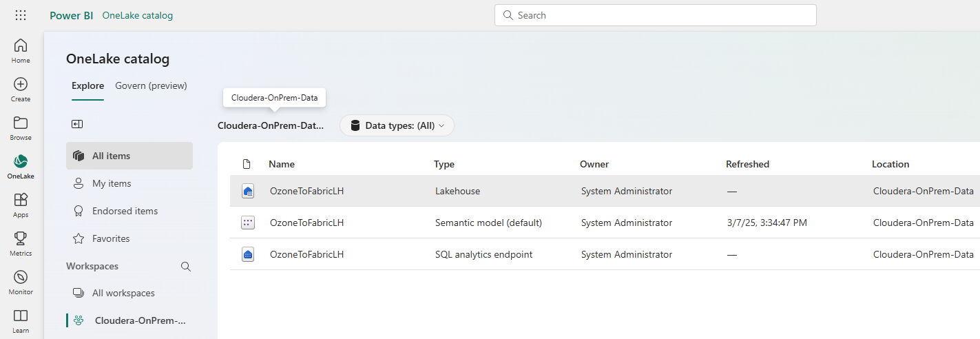Search workspaces using the magnifier icon

point(185,267)
